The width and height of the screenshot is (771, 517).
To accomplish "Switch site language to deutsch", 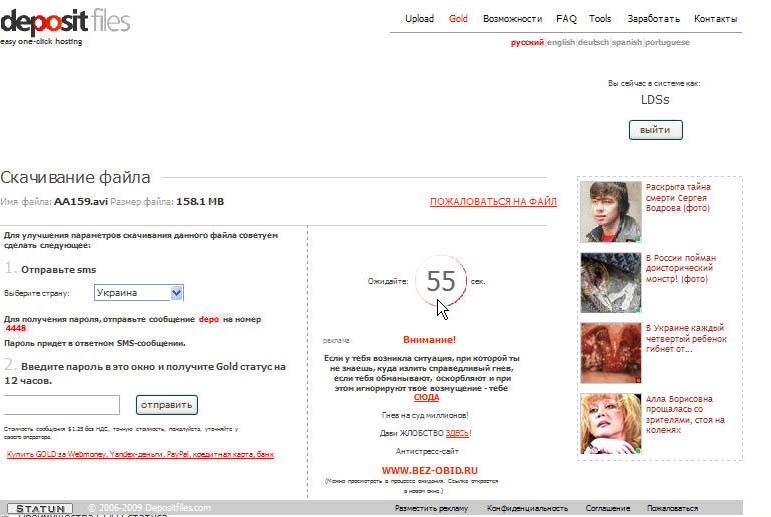I will (x=593, y=42).
